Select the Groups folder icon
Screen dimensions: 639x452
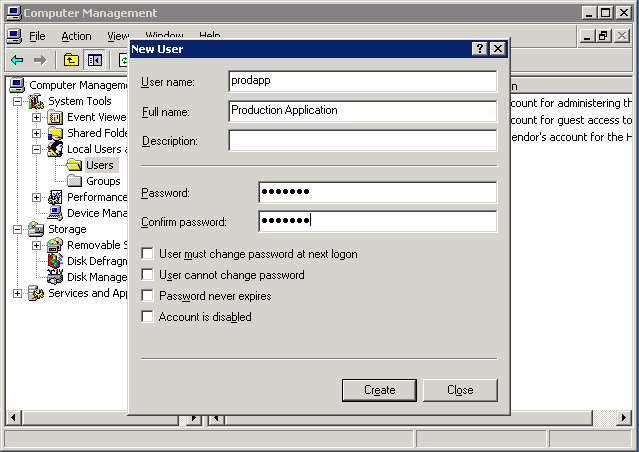pos(74,181)
